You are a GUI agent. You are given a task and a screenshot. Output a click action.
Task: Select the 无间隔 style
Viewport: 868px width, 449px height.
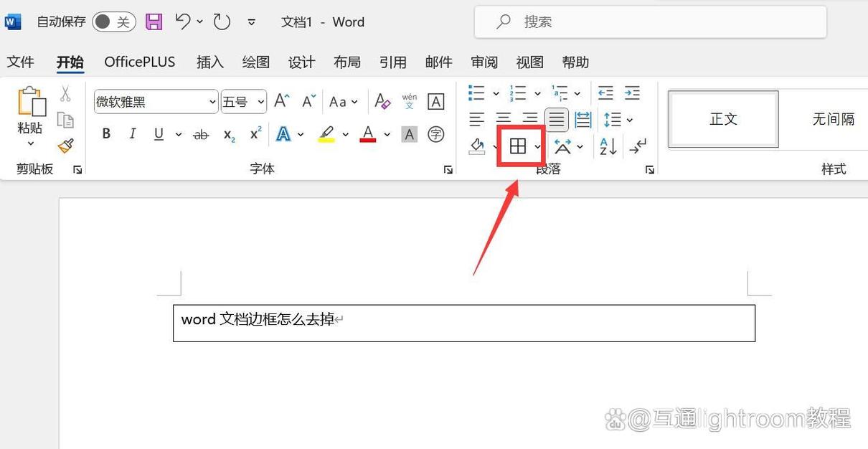[833, 119]
